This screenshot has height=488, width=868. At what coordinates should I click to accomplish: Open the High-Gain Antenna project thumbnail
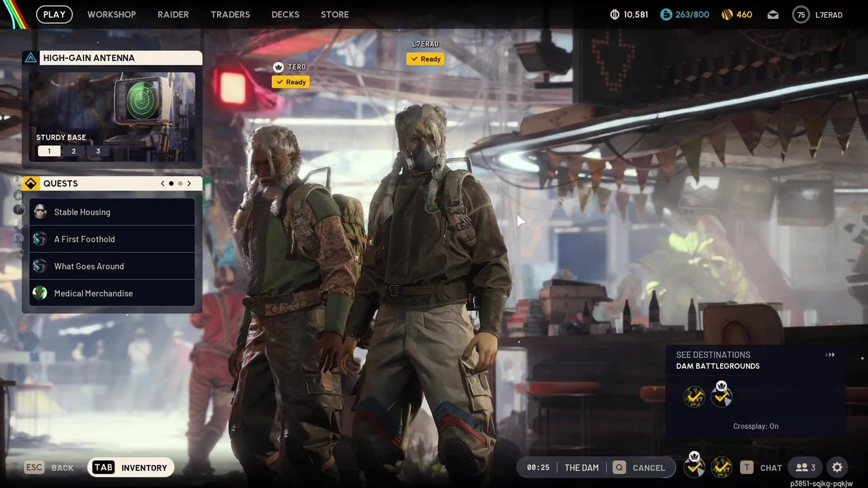point(112,117)
